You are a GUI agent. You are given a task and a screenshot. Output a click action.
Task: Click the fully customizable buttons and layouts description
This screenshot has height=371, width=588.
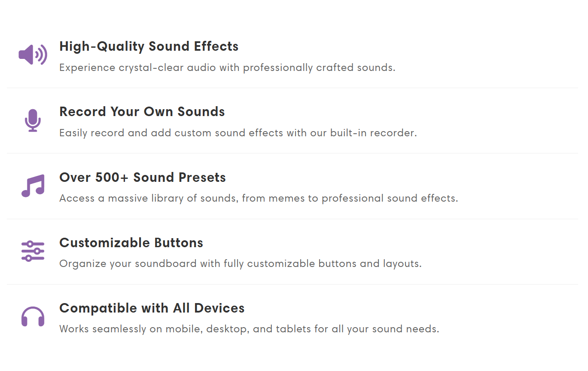241,264
